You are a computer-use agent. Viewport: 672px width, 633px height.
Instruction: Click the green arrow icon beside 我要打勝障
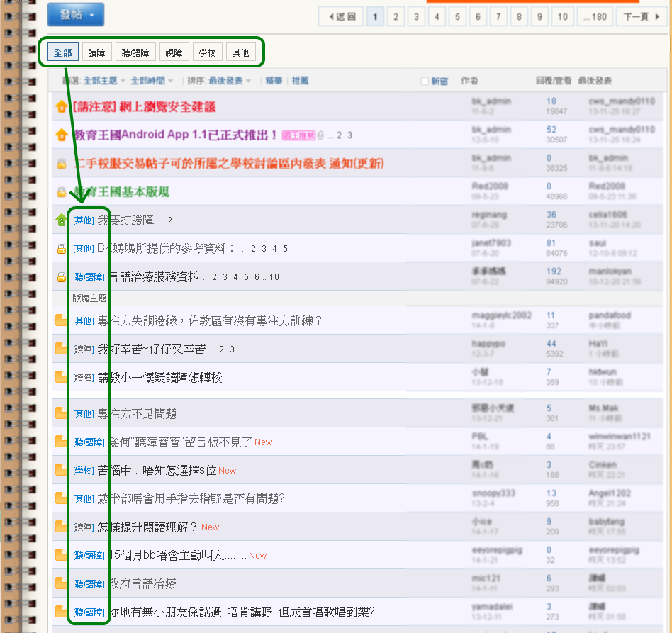pyautogui.click(x=61, y=220)
